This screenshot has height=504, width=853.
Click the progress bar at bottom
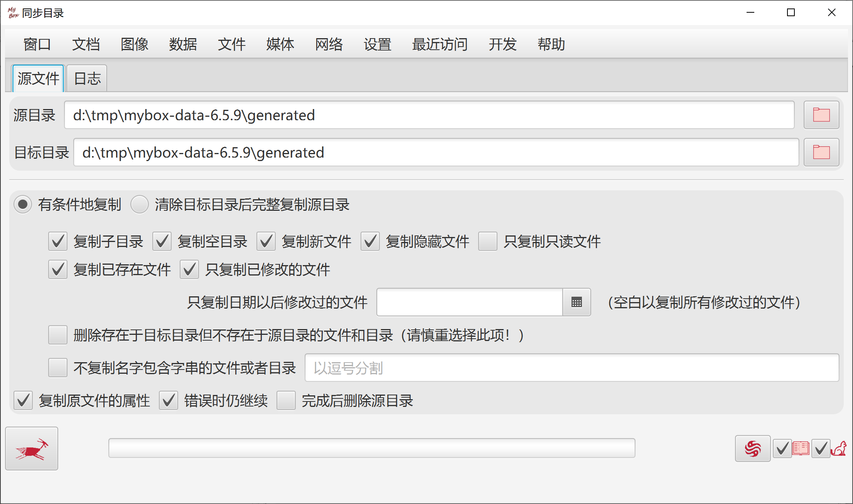(372, 448)
